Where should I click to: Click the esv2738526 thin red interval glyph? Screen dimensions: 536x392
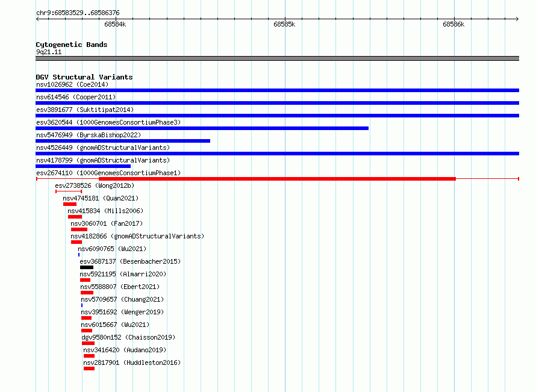click(69, 191)
